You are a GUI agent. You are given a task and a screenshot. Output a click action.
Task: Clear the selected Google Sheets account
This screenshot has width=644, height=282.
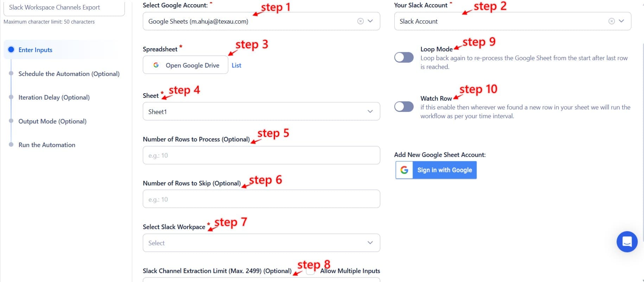pyautogui.click(x=360, y=21)
